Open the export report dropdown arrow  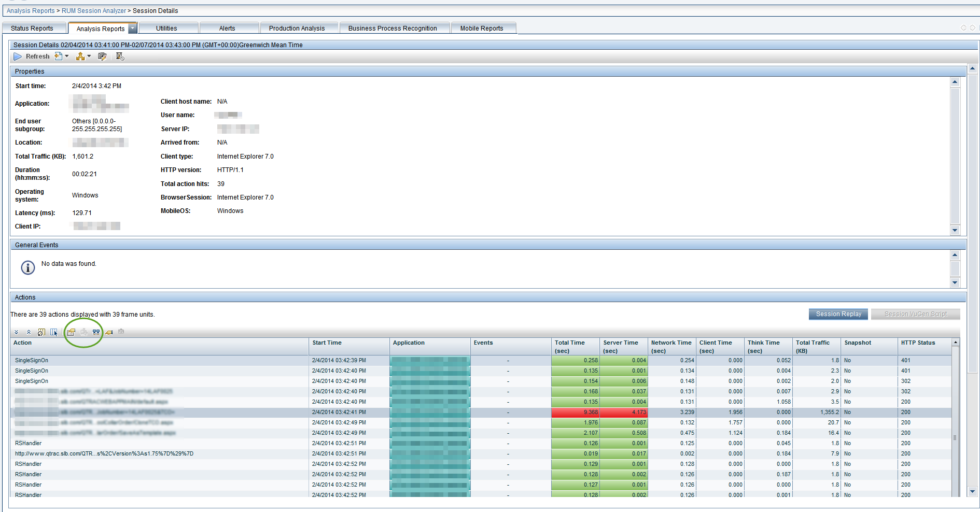click(x=67, y=56)
